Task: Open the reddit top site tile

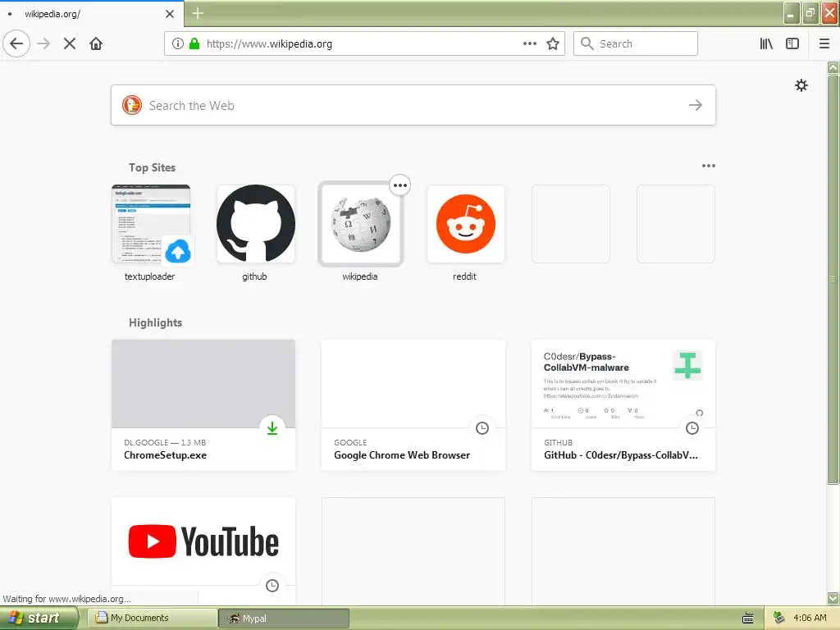Action: [x=466, y=224]
